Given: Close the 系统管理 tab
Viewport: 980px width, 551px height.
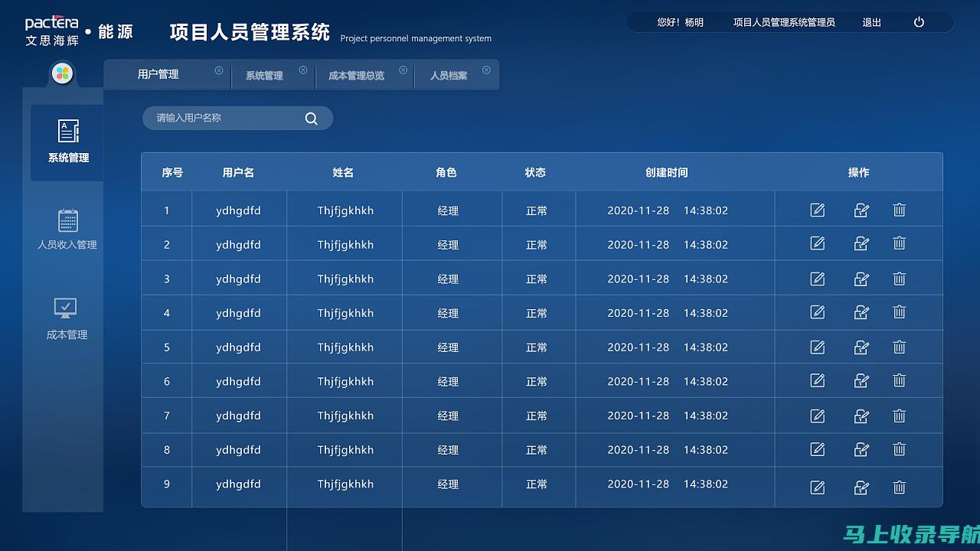Looking at the screenshot, I should (x=303, y=70).
